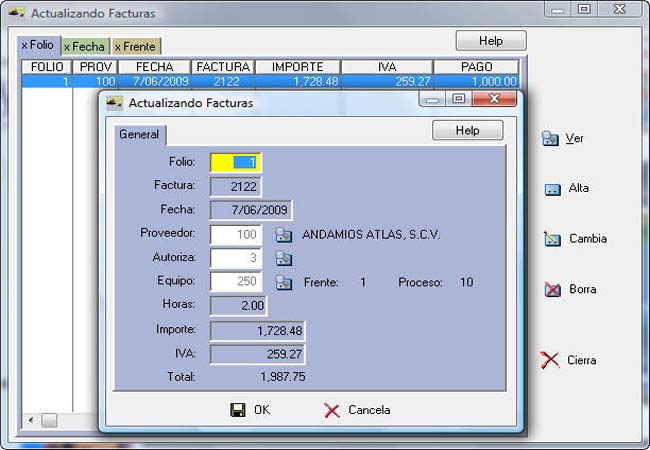Close the Actualizando Facturas dialog

(x=494, y=99)
